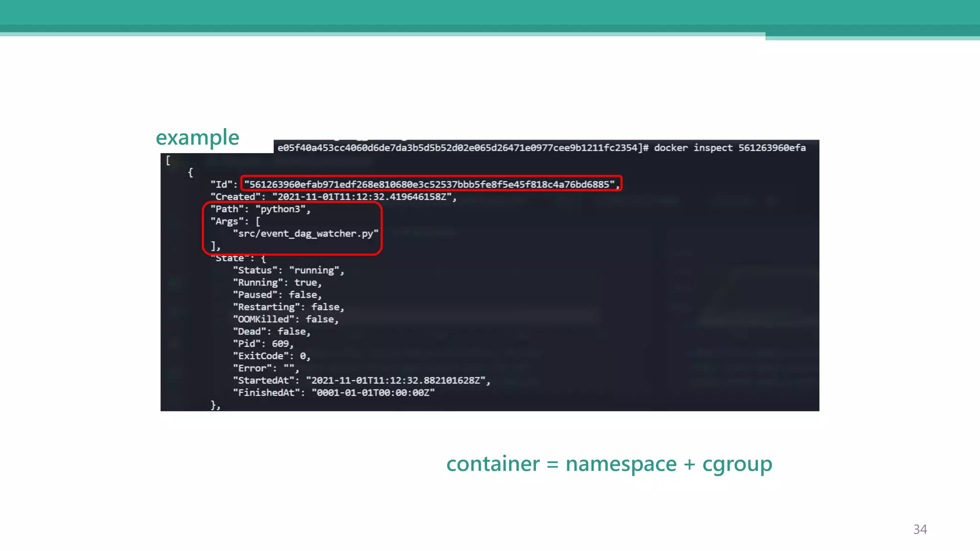
Task: Click the "Path": "python3" line
Action: [260, 209]
